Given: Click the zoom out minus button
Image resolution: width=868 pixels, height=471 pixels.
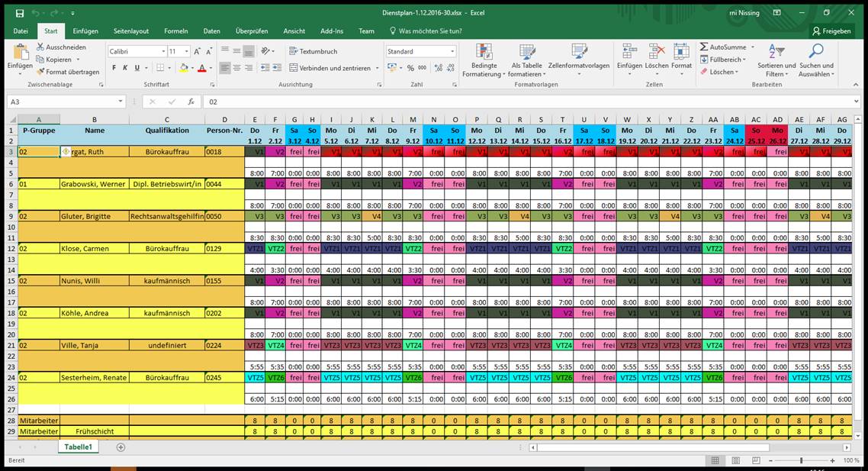Looking at the screenshot, I should click(771, 460).
